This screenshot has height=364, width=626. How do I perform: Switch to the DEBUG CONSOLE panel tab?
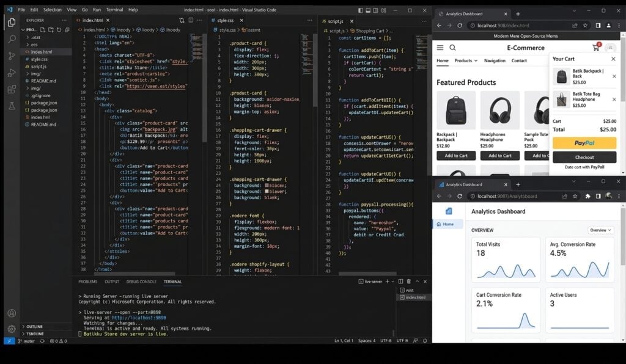tap(141, 282)
